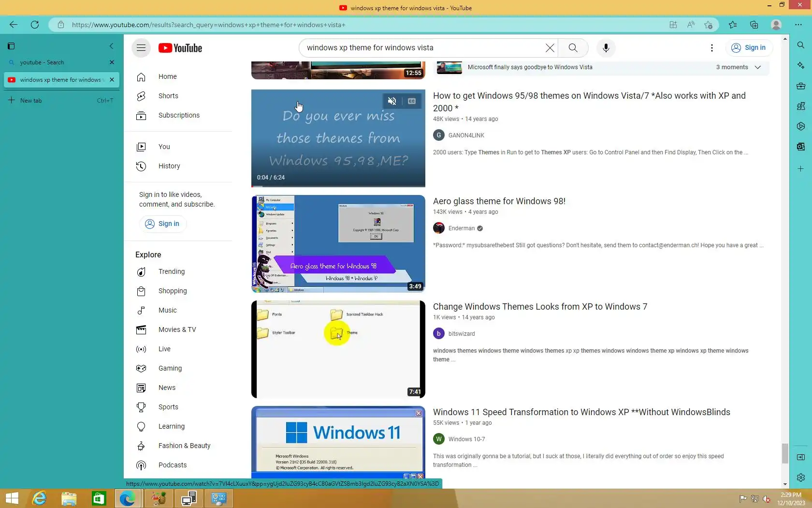Toggle the tab actions menu icon
The image size is (812, 508).
11,46
